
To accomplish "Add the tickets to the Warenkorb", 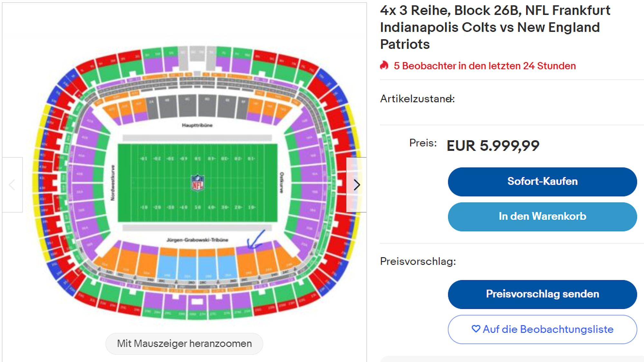I will (x=542, y=216).
